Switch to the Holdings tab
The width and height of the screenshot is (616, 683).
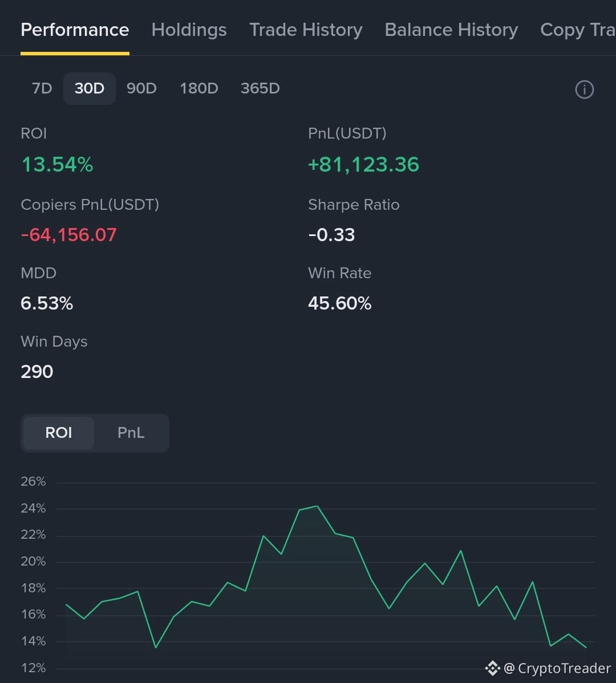189,30
